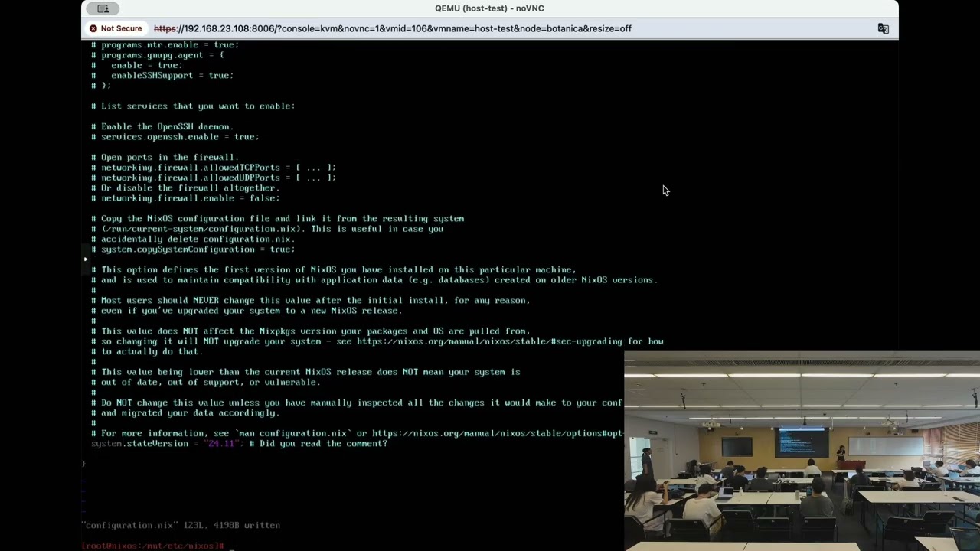Click the "programs.gnupg.agent = {" line

pyautogui.click(x=158, y=55)
